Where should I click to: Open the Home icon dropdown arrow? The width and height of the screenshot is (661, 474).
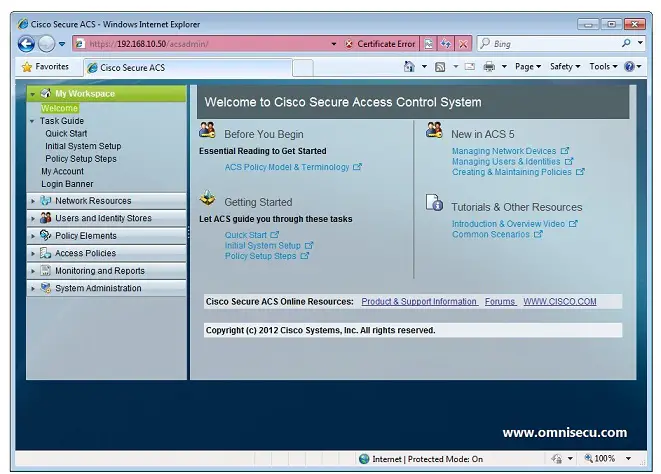pos(424,67)
